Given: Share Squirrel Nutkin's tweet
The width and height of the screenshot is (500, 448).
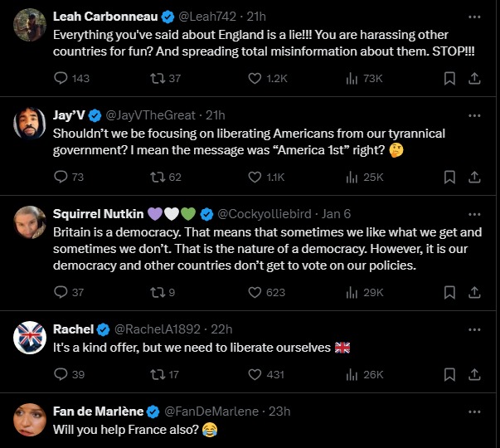Looking at the screenshot, I should pos(475,292).
